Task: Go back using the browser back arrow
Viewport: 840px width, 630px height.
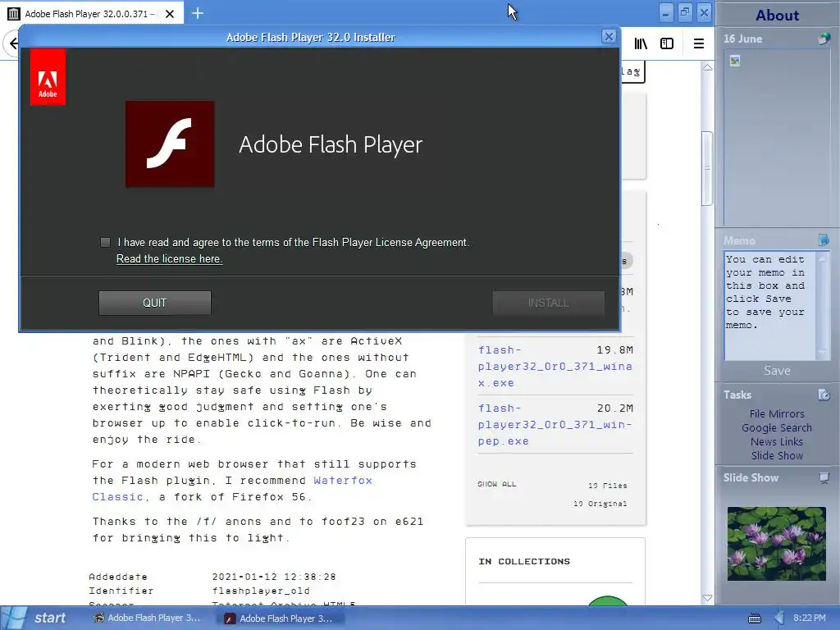Action: (13, 43)
